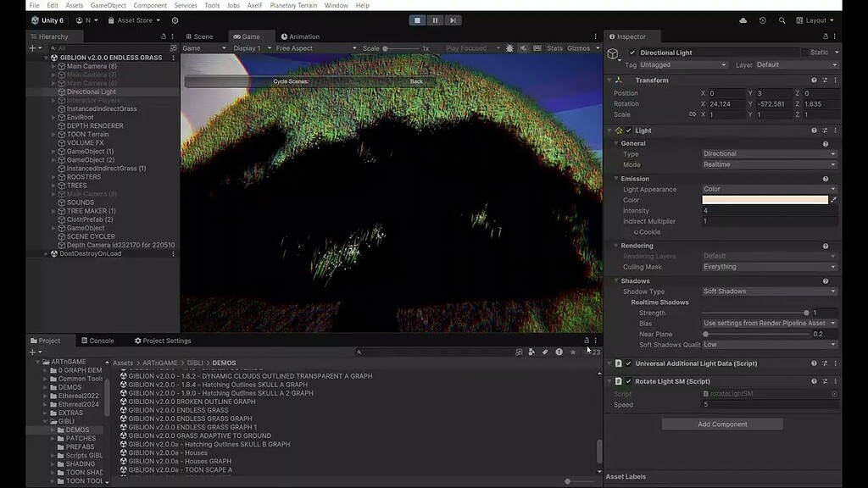Click the Play button in the toolbar
Viewport: 868px width, 488px height.
416,20
